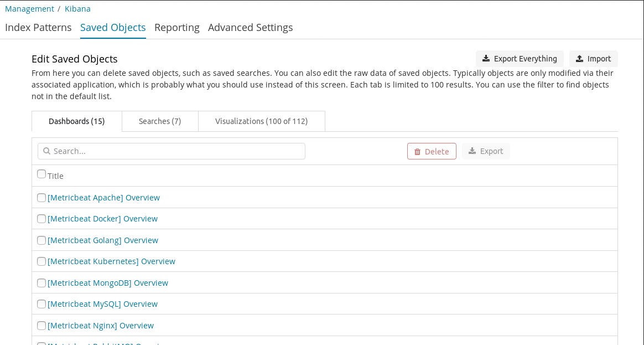Mark the Metricbeat MySQL Overview checkbox
644x345 pixels.
coord(41,304)
